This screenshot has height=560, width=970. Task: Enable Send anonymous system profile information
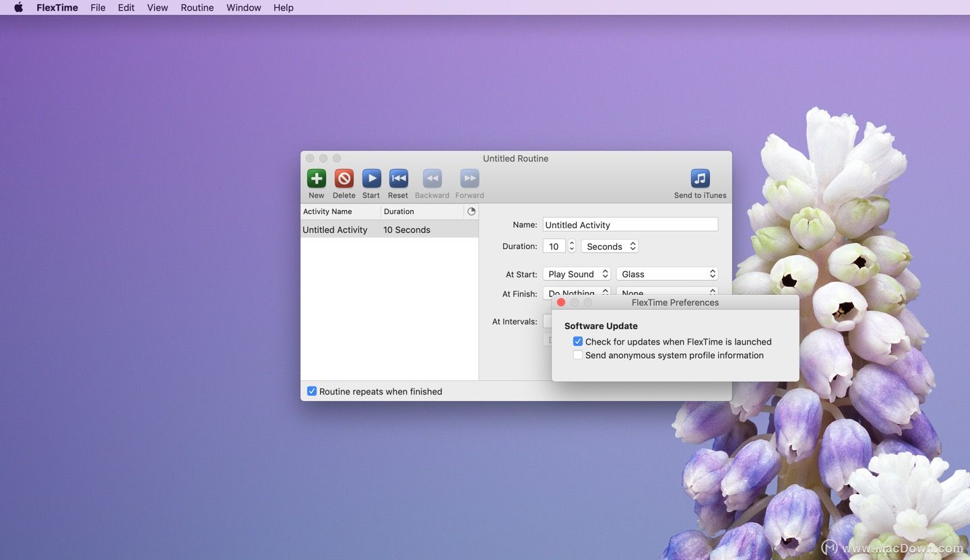(578, 355)
